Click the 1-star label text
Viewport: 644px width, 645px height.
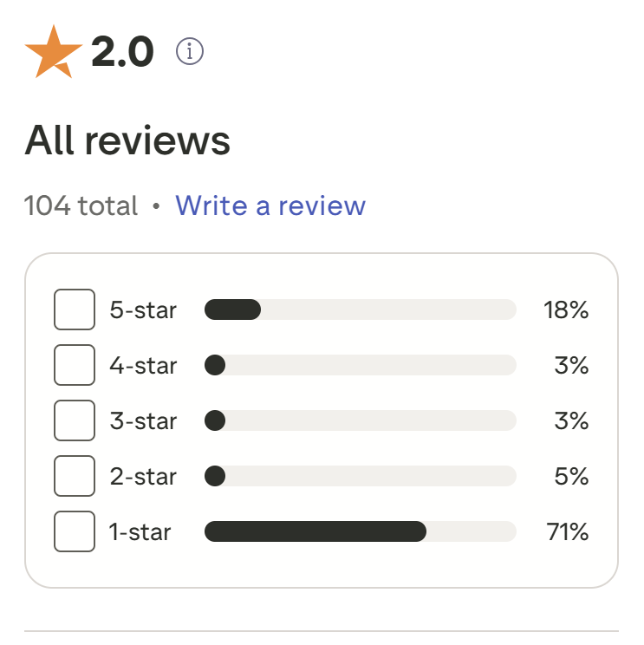pos(140,532)
